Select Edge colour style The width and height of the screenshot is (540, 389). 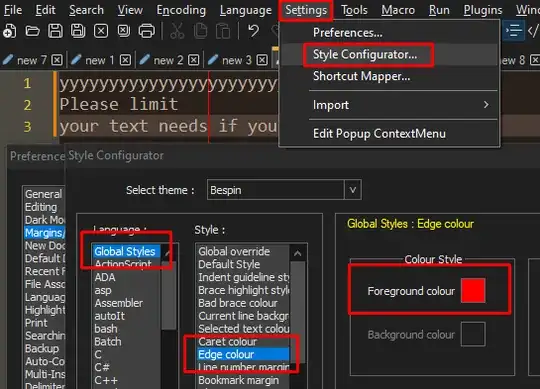(243, 355)
